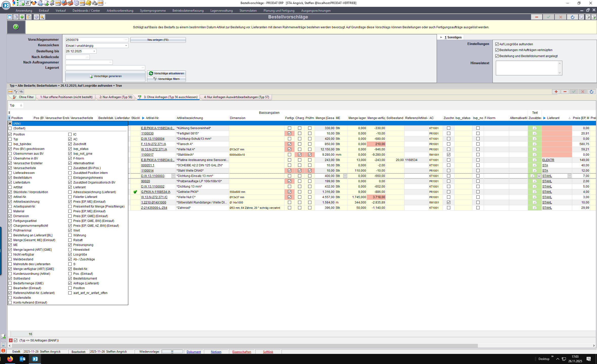Open the Kennzeichen dropdown

(x=126, y=45)
